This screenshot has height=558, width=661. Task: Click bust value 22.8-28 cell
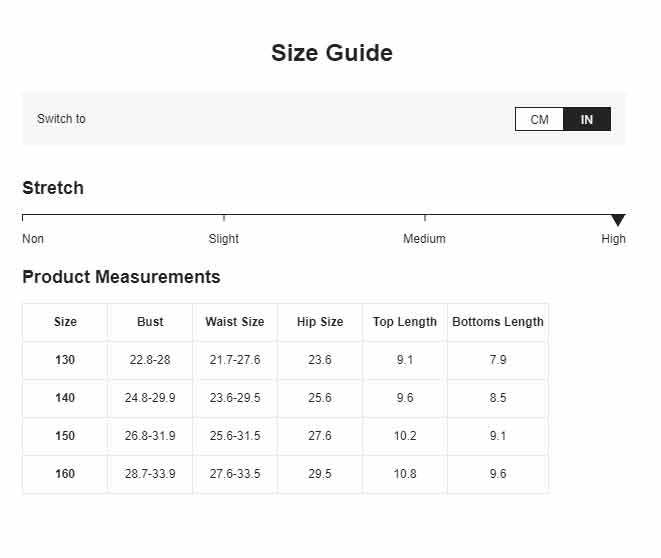[150, 360]
